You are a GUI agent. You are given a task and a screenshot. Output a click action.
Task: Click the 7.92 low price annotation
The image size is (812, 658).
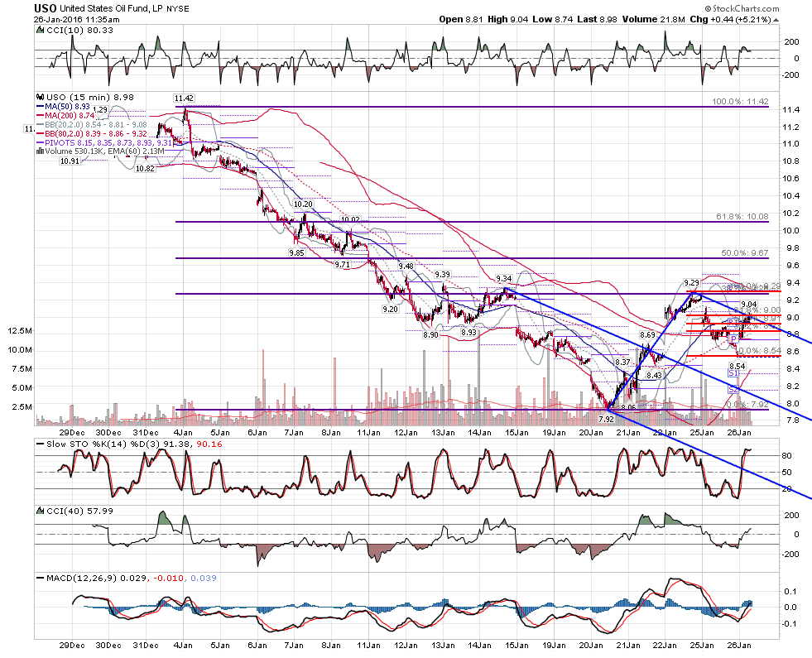click(606, 419)
